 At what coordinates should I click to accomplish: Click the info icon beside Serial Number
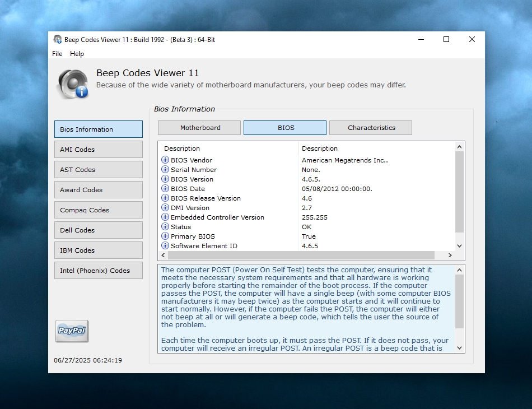click(165, 169)
